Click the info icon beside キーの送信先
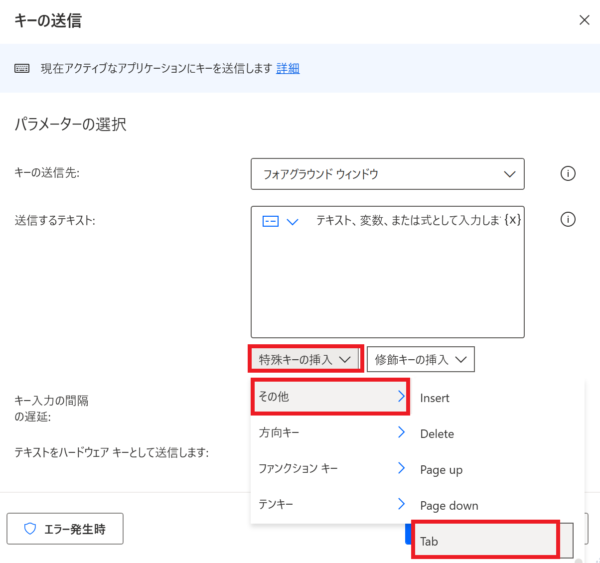This screenshot has height=563, width=600. 568,173
